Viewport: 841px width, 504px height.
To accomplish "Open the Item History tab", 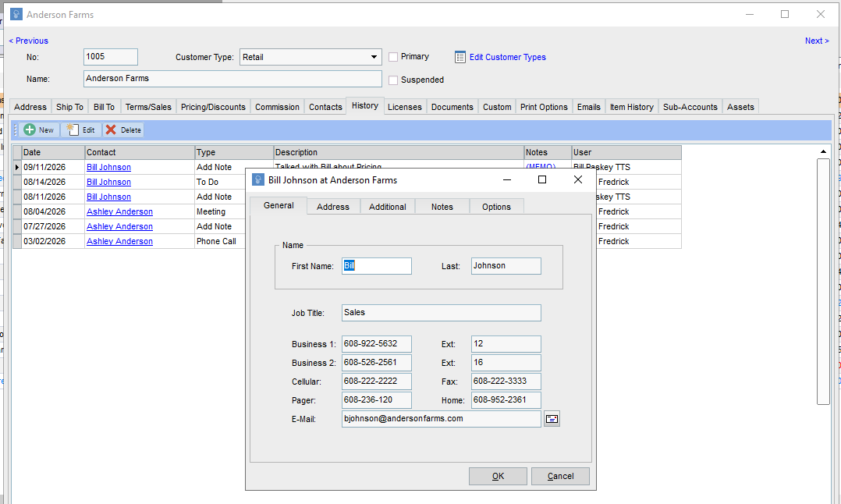I will (632, 107).
